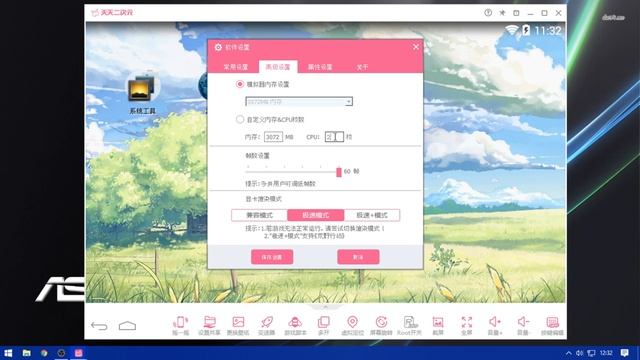Click the pink emulator icon in taskbar
The image size is (640, 360).
point(79,353)
